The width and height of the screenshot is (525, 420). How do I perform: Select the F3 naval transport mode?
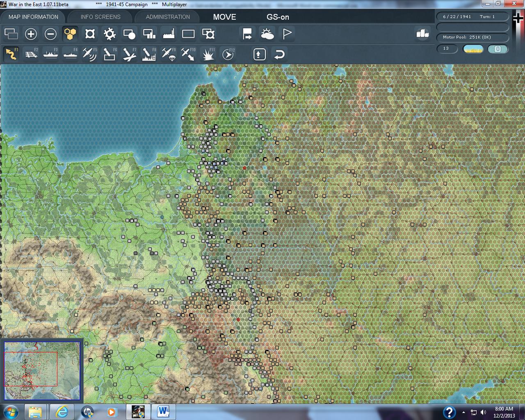(50, 54)
